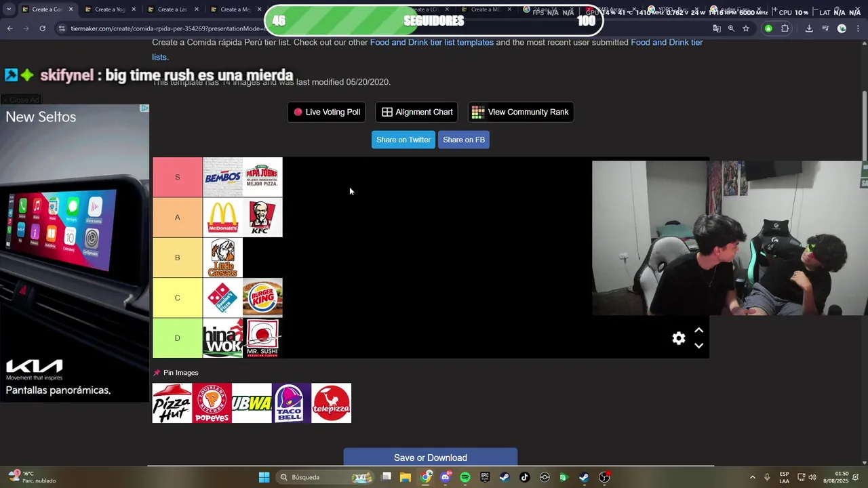Close the Kia ad via AdChoices icon
Image resolution: width=868 pixels, height=488 pixels.
[144, 108]
